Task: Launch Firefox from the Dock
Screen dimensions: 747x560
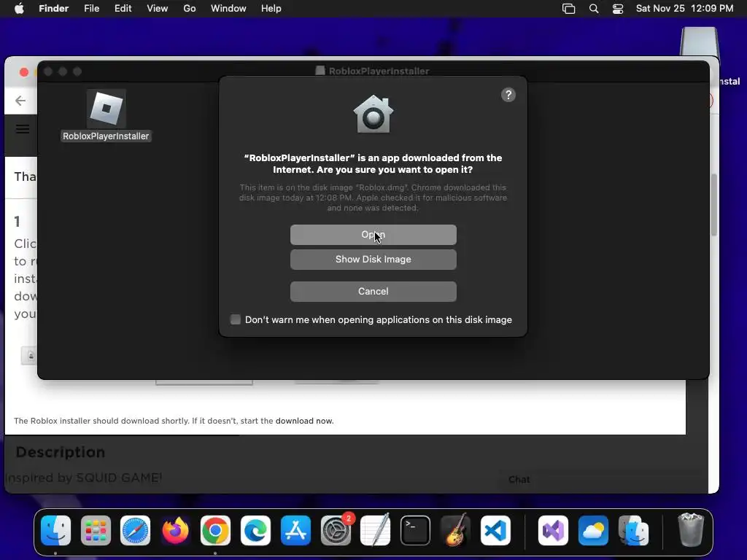Action: 175,531
